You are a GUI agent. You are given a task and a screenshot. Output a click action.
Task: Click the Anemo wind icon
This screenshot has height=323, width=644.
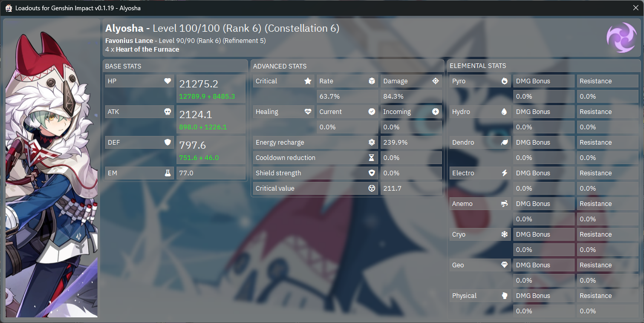[504, 204]
